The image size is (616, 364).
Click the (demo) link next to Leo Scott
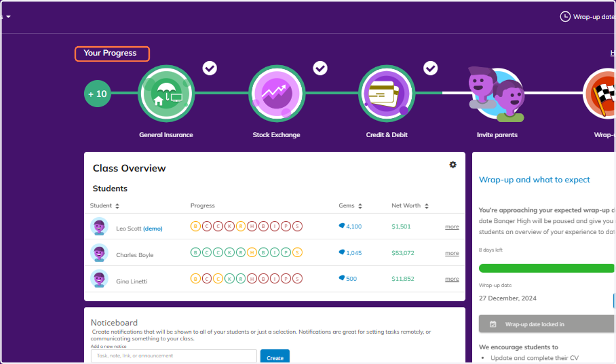click(x=152, y=228)
